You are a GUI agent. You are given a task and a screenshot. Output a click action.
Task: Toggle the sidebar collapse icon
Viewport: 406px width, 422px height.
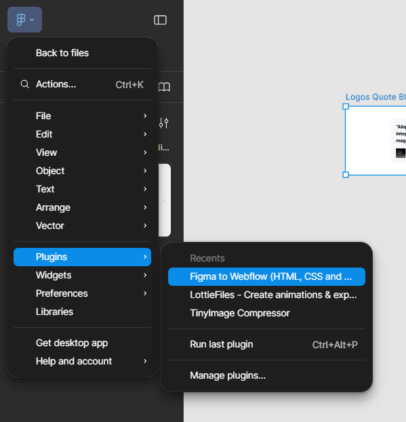coord(160,20)
